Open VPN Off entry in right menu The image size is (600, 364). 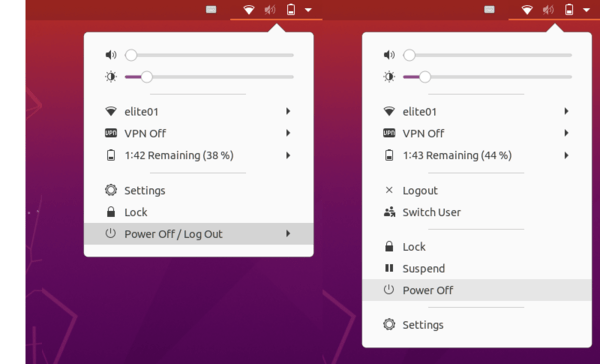point(477,133)
